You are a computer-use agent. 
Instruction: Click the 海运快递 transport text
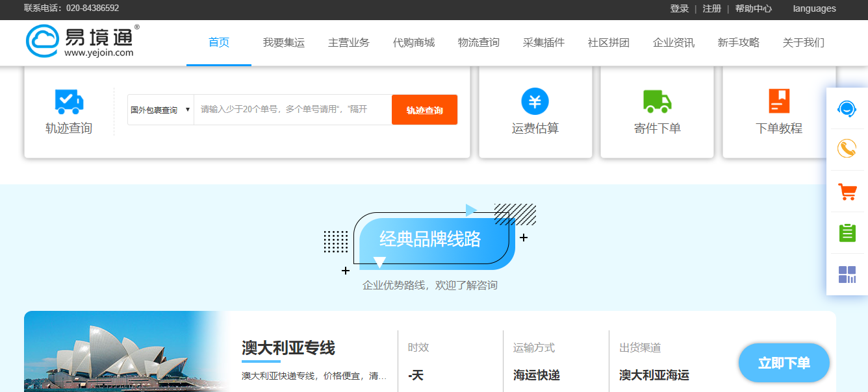(537, 375)
